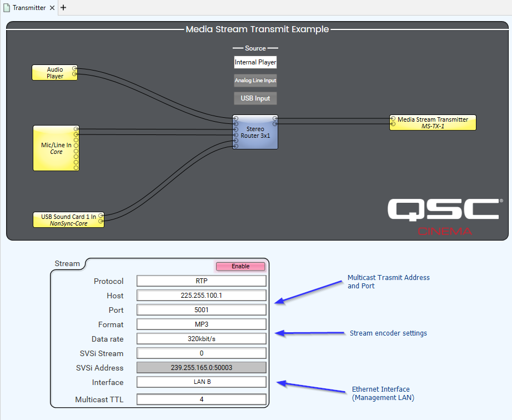Open the Format dropdown showing MP3

pos(202,324)
